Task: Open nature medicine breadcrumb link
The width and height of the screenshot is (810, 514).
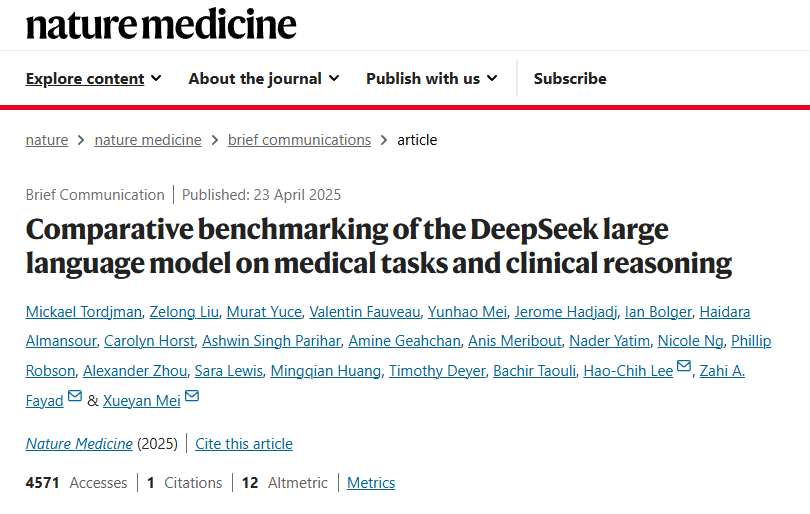Action: 148,140
